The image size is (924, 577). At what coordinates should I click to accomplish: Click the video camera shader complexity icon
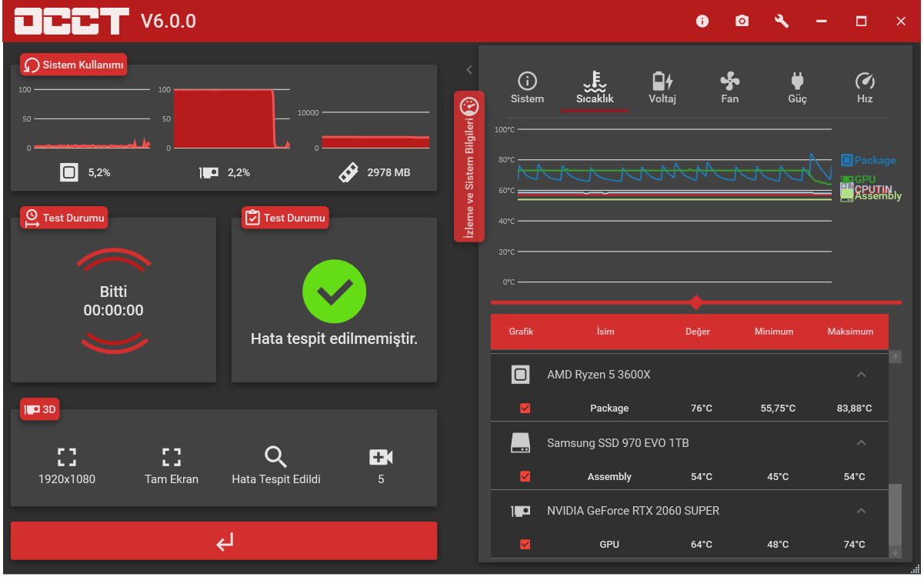(381, 458)
